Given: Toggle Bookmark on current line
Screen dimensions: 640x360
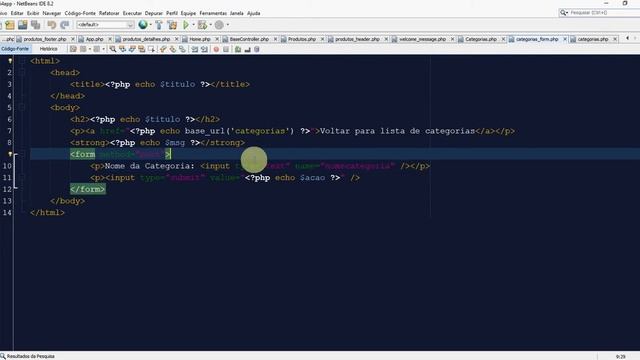Looking at the screenshot, I should [182, 49].
